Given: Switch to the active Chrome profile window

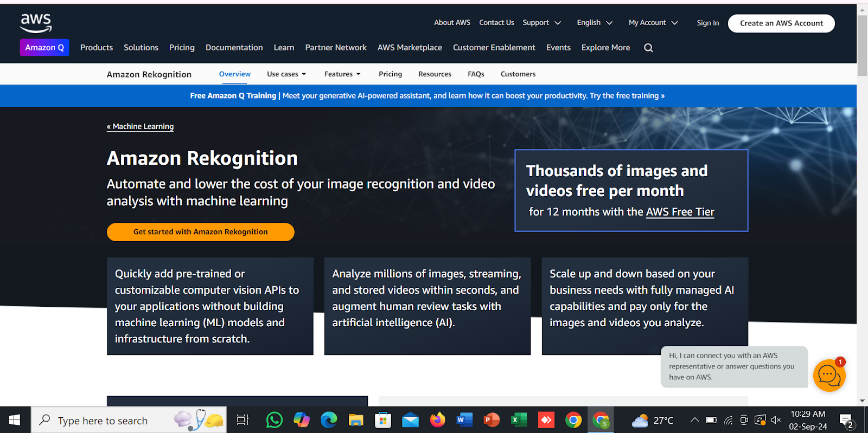Looking at the screenshot, I should 601,420.
